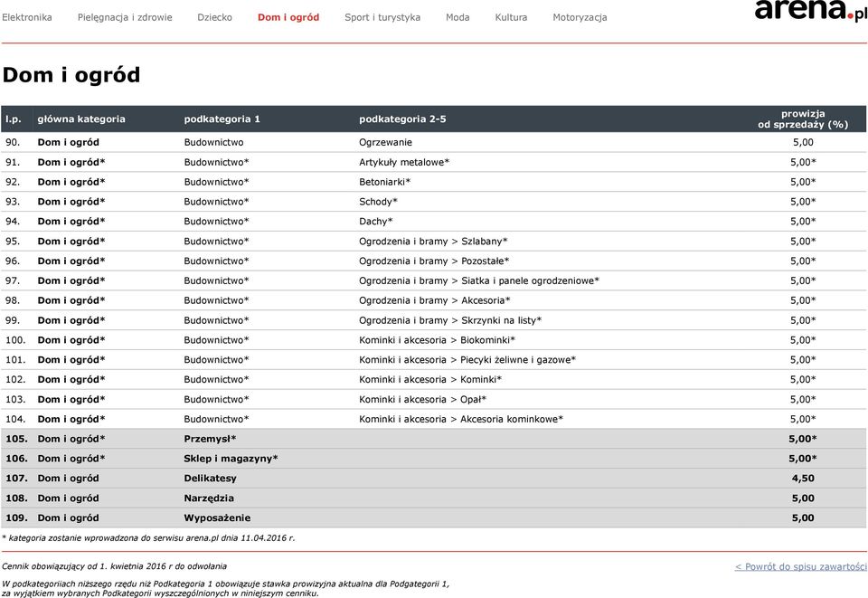Select Artykuły metalowe* subcategory text
868x598 pixels.
pos(404,162)
